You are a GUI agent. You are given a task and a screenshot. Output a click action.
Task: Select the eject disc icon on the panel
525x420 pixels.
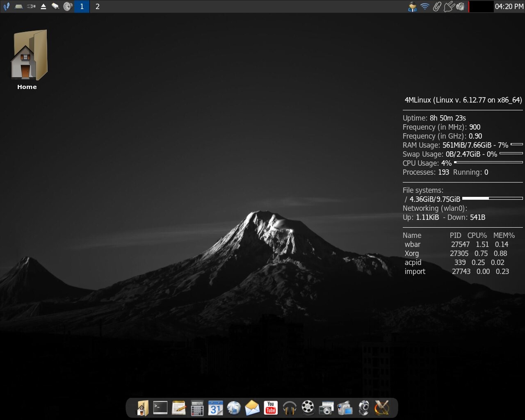(x=43, y=6)
